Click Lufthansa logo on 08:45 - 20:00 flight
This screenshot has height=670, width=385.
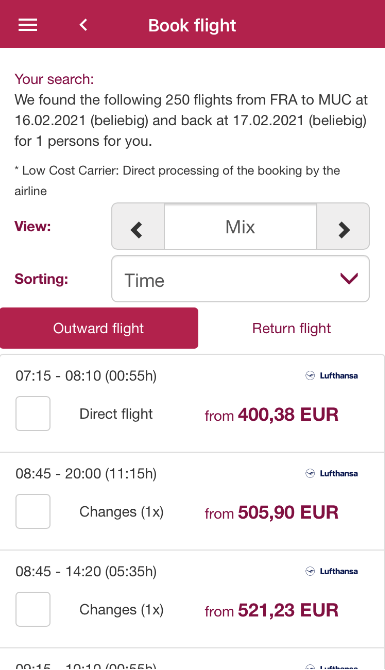tap(332, 473)
